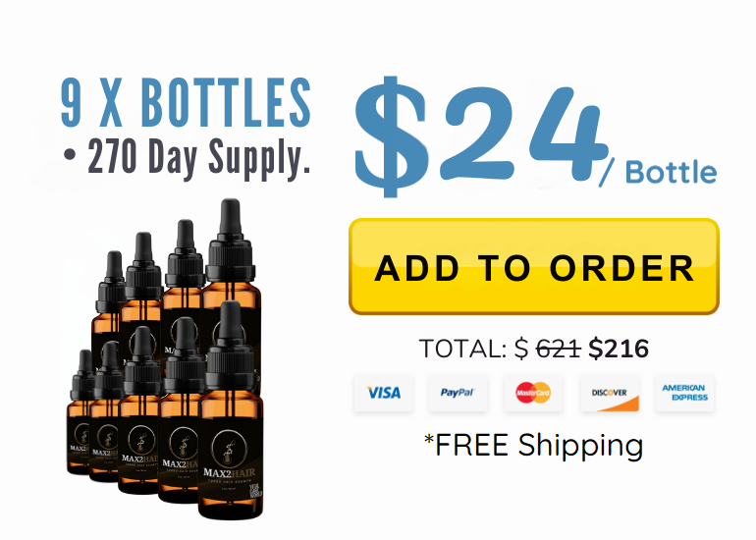Click the "/ Bottle" label
Viewport: 756px width, 540px height.
[x=658, y=173]
